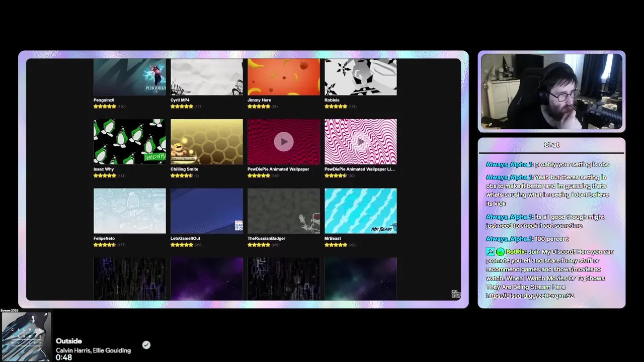Open the Chilling Smite honeycomb thumbnail
The image size is (644, 362).
(x=206, y=142)
